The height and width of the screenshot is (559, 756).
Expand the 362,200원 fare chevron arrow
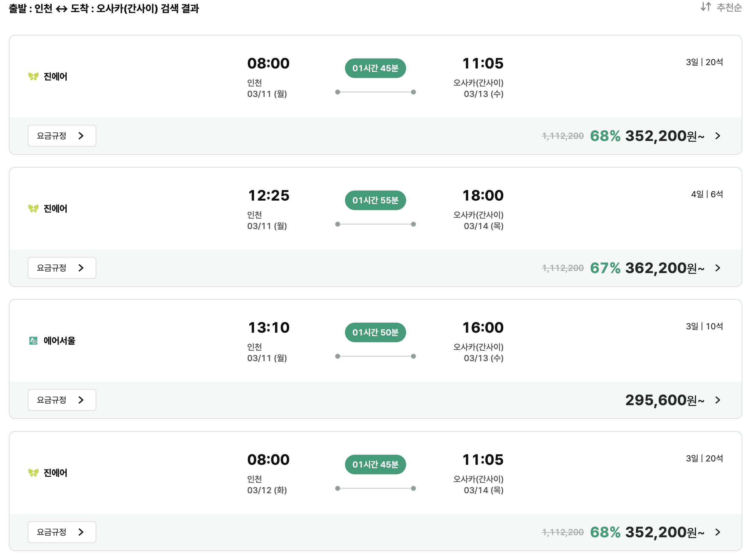(x=718, y=268)
